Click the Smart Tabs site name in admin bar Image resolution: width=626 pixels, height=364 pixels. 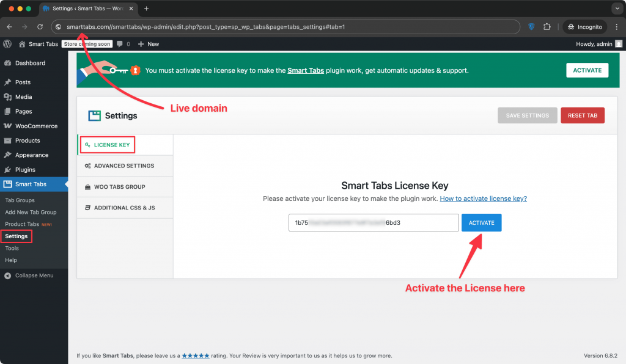43,44
